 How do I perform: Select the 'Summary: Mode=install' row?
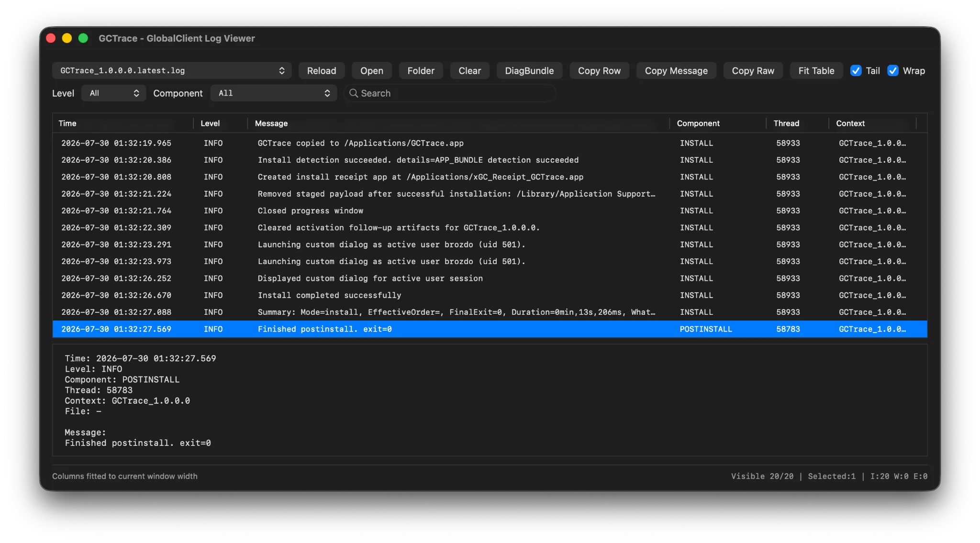(x=490, y=312)
